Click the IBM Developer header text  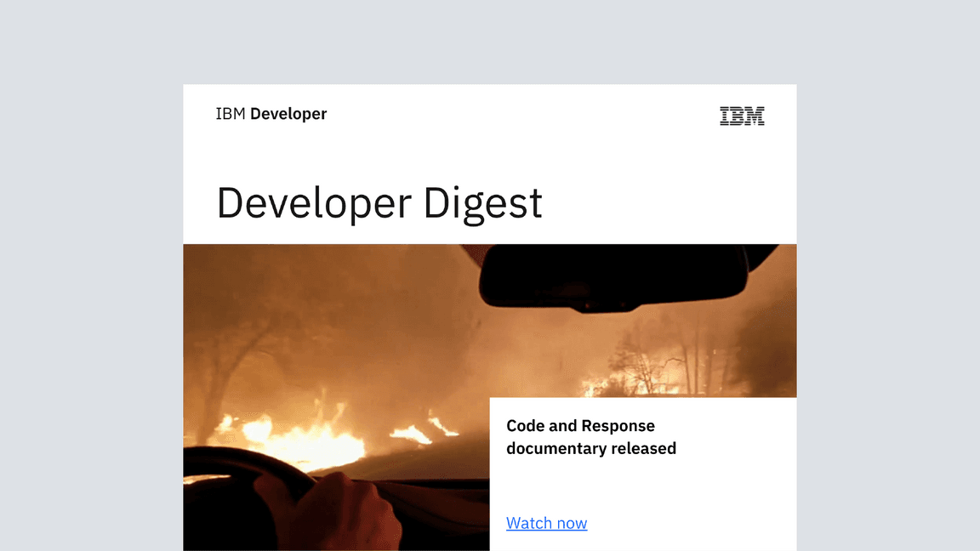271,114
